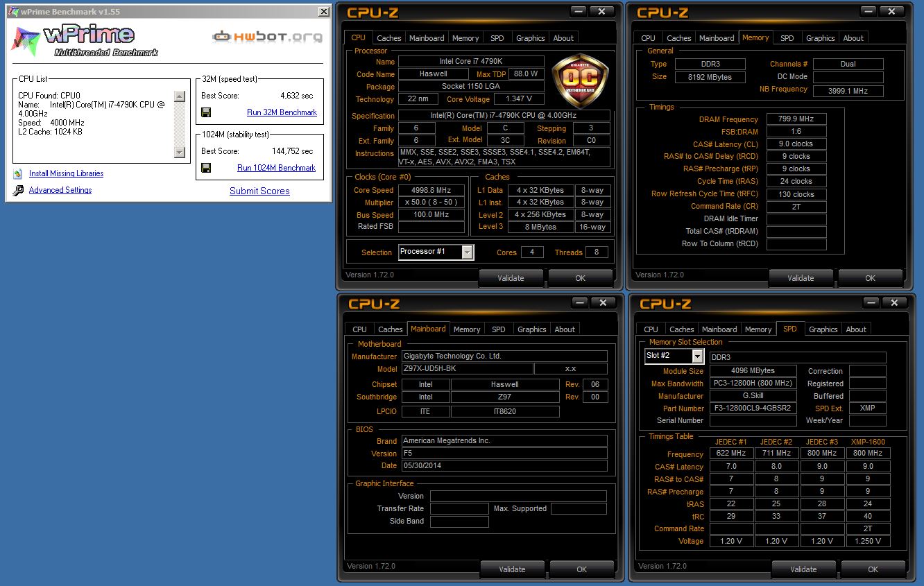The width and height of the screenshot is (924, 586).
Task: Click OK in the Mainboard window
Action: click(581, 569)
